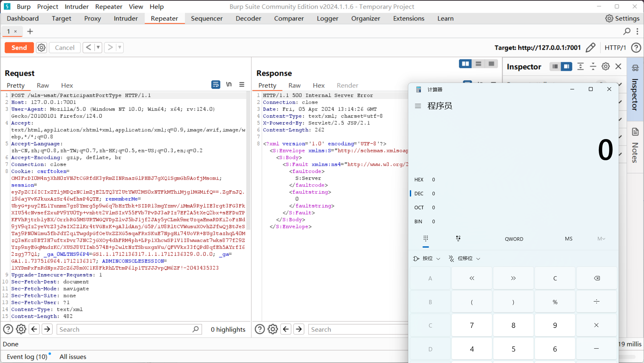The height and width of the screenshot is (363, 644).
Task: Open the history back dropdown arrow
Action: tap(98, 47)
